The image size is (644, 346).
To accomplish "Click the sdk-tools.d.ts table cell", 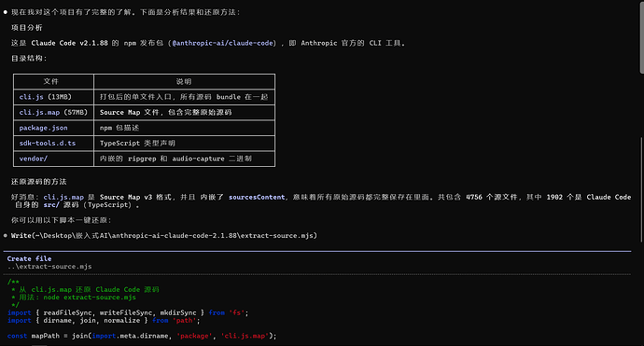I will [x=54, y=143].
